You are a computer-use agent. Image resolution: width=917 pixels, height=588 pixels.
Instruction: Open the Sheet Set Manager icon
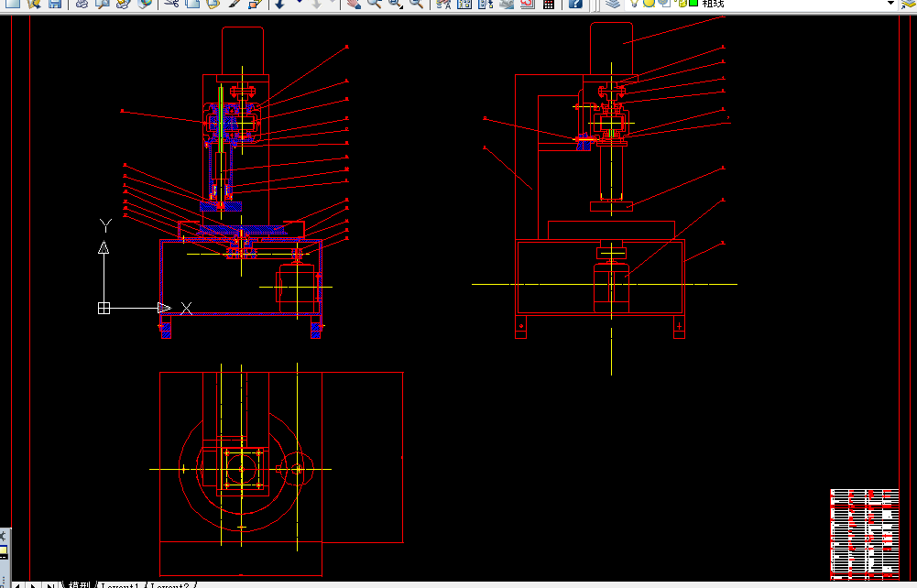507,4
